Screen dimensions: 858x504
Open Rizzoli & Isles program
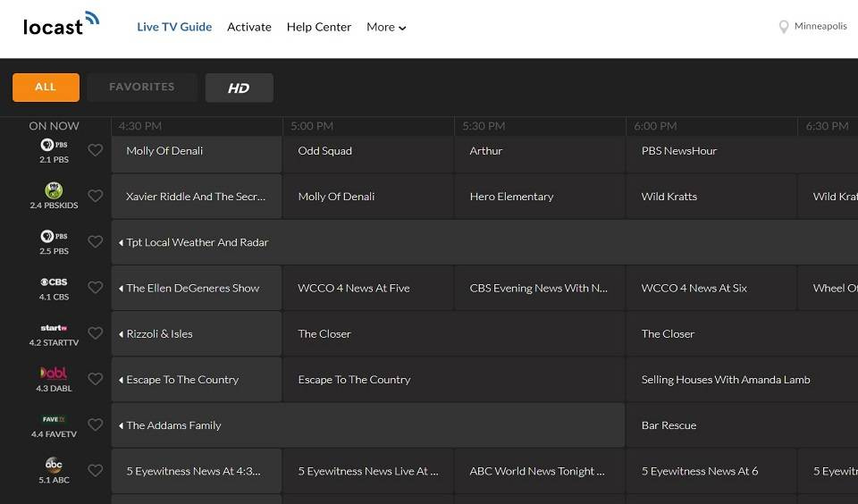pyautogui.click(x=197, y=334)
